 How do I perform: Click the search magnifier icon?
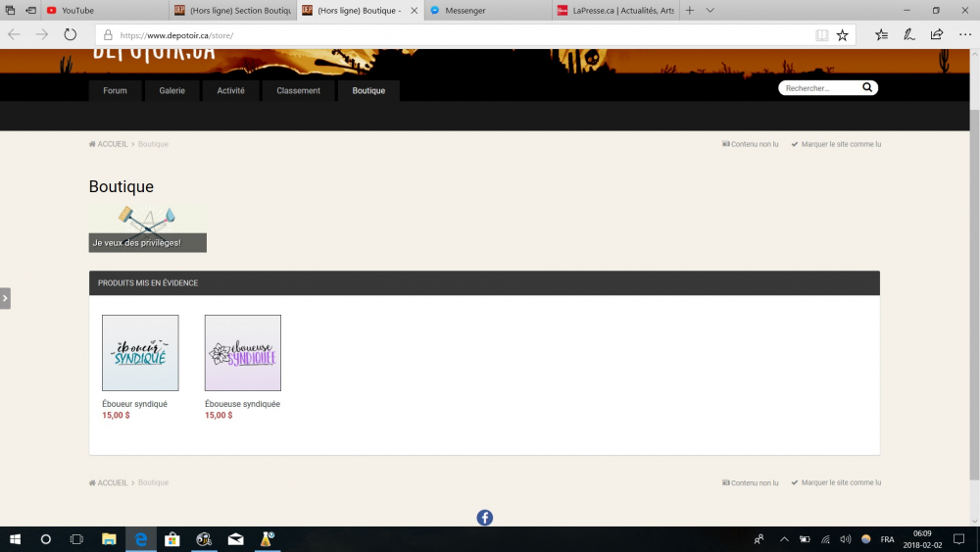(866, 88)
